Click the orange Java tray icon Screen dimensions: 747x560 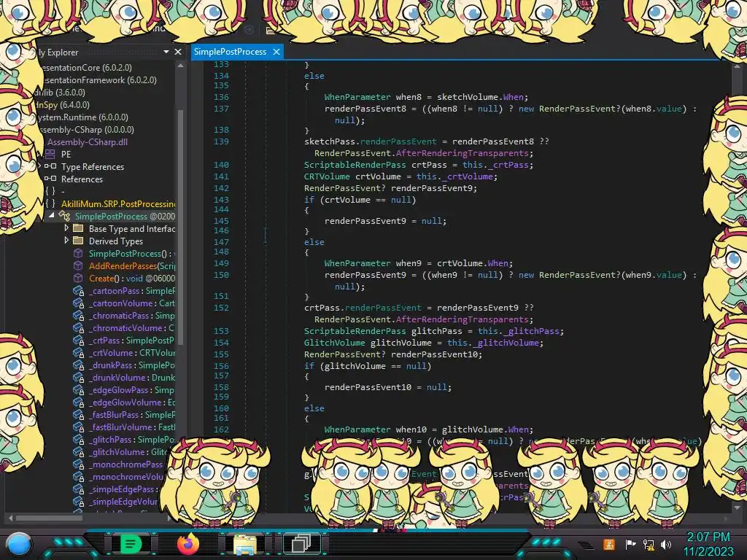609,544
